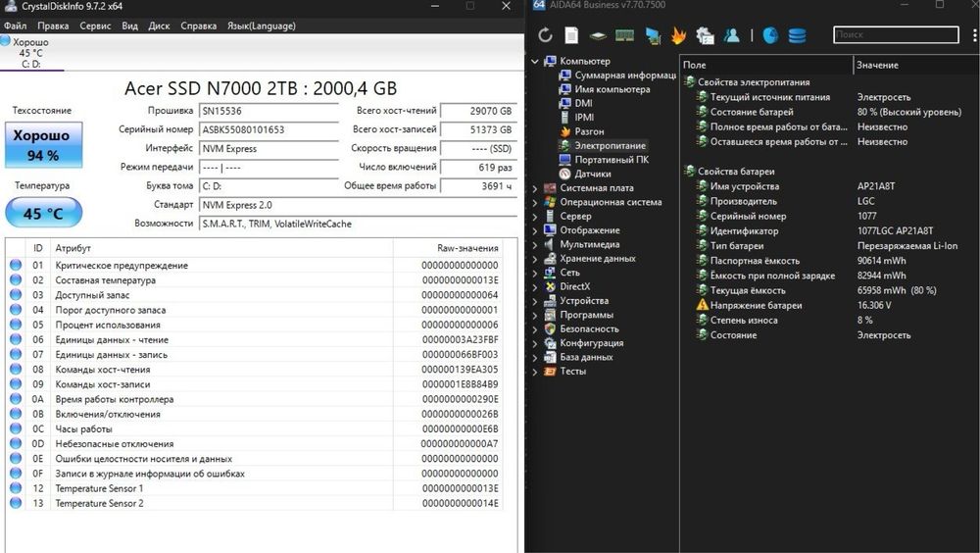Screen dimensions: 980x553
Task: Open the gear settings icon in AIDA64 toolbar
Action: 705,35
